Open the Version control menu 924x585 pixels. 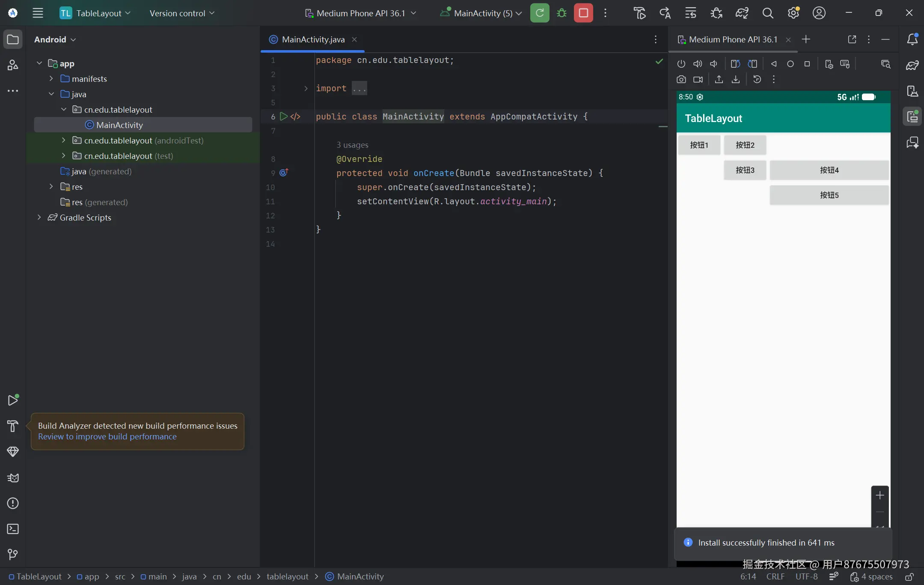pos(182,13)
